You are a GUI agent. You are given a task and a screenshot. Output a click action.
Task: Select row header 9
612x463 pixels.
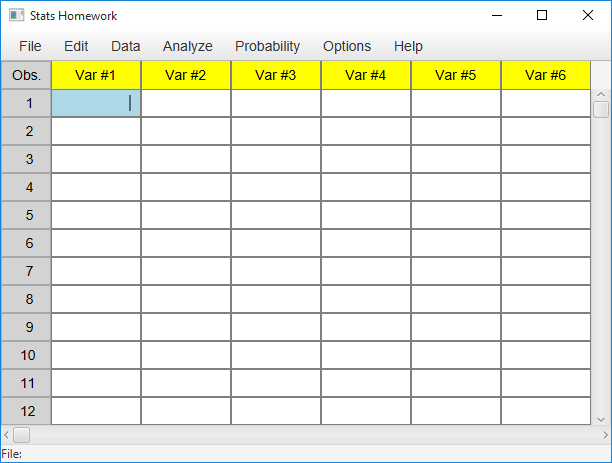tap(26, 327)
